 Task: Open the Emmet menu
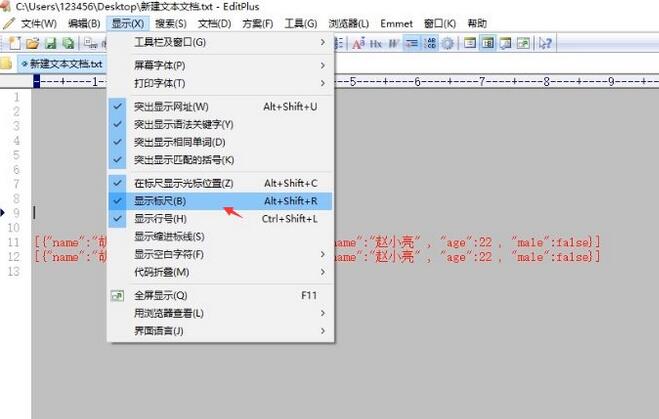[x=396, y=24]
